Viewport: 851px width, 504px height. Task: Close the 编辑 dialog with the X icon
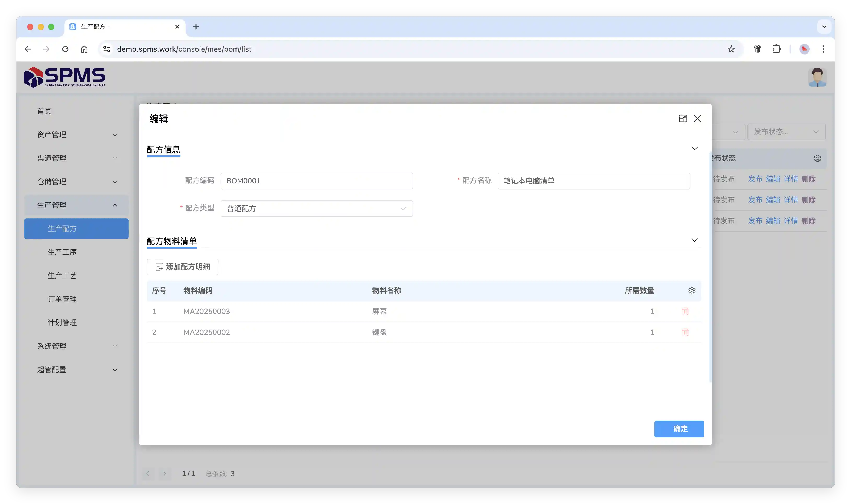[697, 119]
